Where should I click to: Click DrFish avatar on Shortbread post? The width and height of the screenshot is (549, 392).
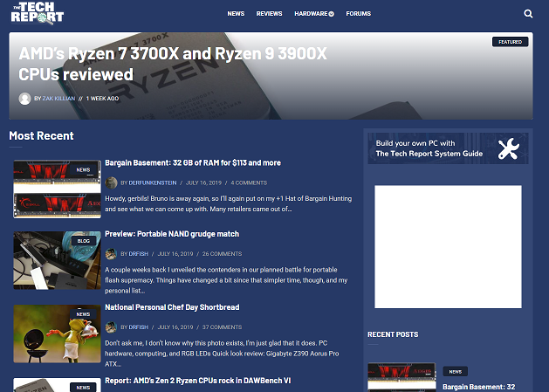tap(111, 327)
